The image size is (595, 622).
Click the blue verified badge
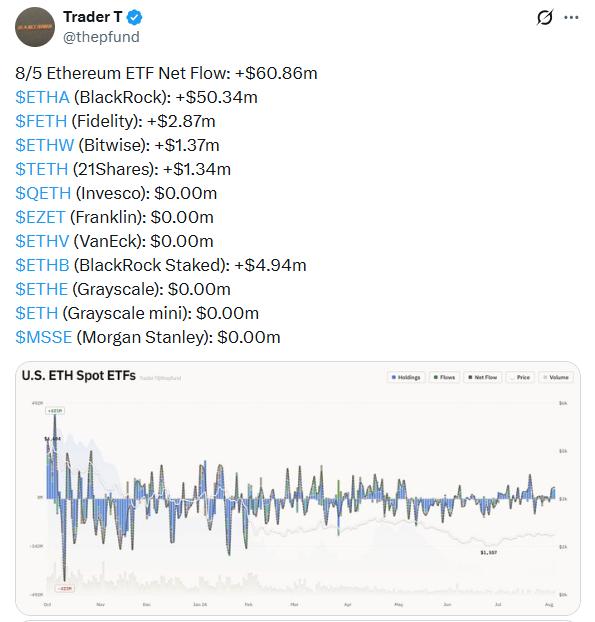click(x=135, y=17)
